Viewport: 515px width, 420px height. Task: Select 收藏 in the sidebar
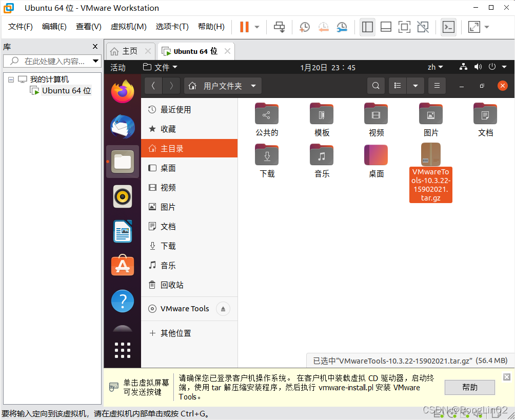click(189, 129)
